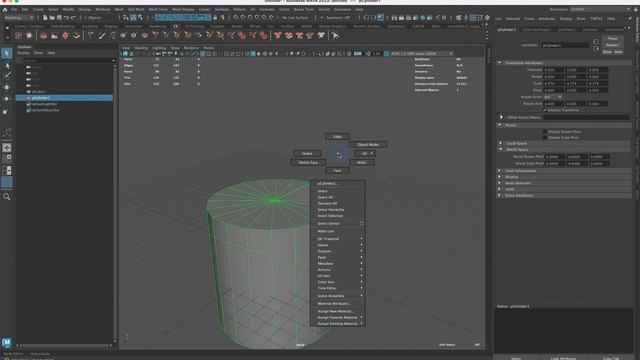Open Rotate Order dropdown
The image size is (640, 360).
(553, 97)
